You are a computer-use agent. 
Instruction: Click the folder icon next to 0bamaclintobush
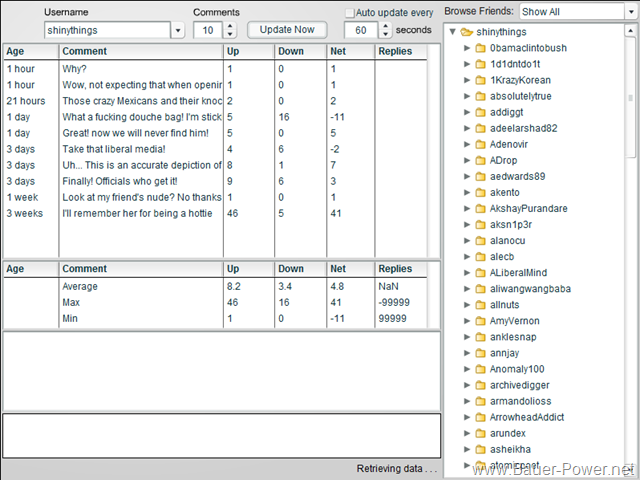coord(481,48)
